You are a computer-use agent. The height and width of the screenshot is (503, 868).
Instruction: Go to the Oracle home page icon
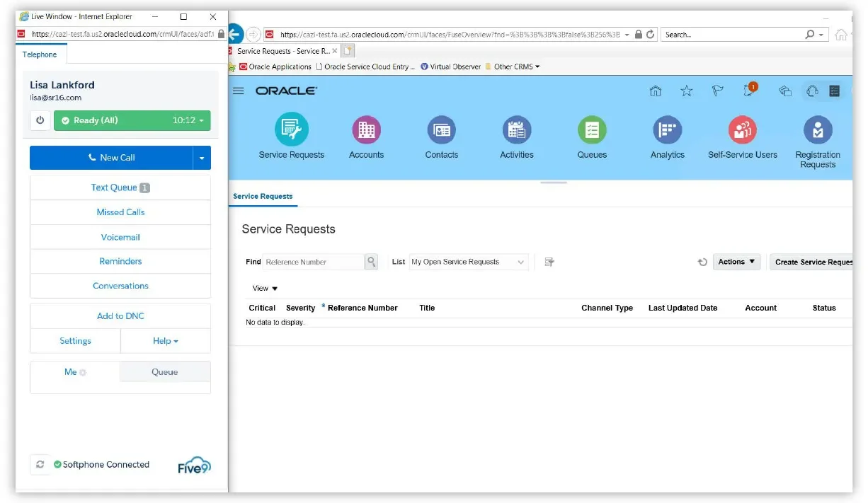point(656,91)
